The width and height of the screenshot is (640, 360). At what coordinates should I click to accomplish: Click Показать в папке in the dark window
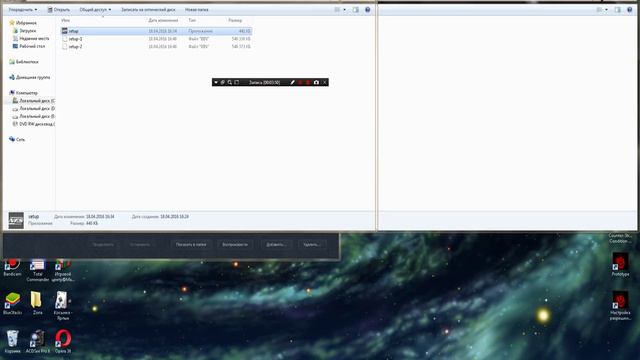pyautogui.click(x=191, y=244)
